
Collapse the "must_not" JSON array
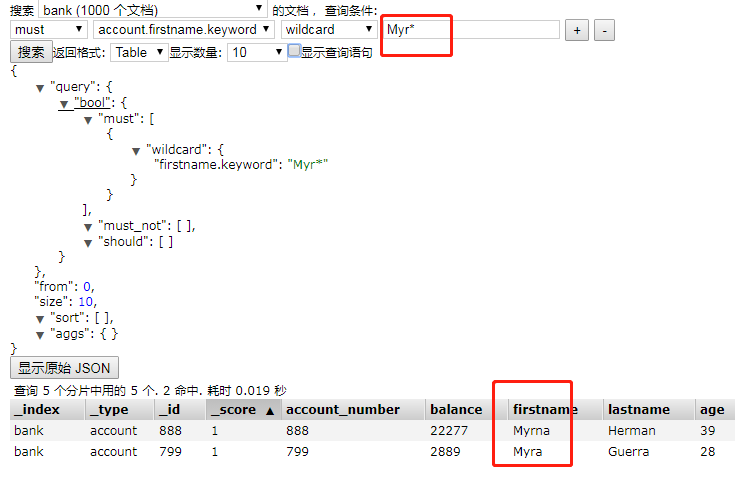88,227
